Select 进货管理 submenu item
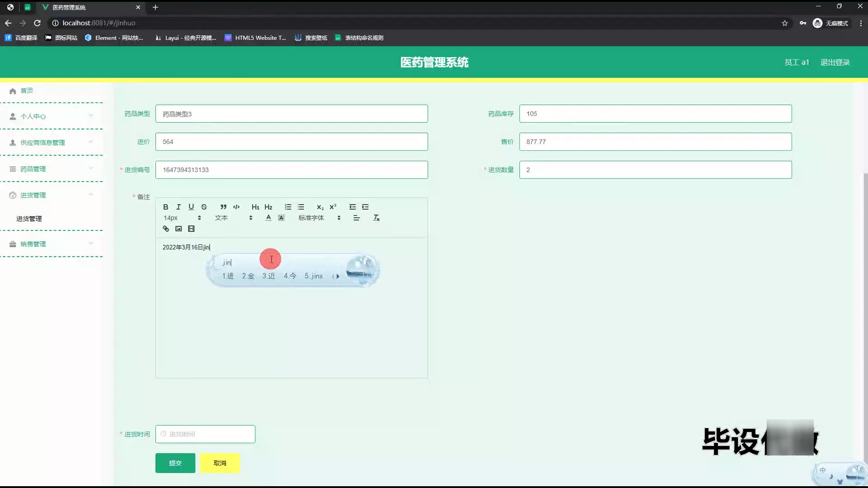868x488 pixels. [29, 219]
